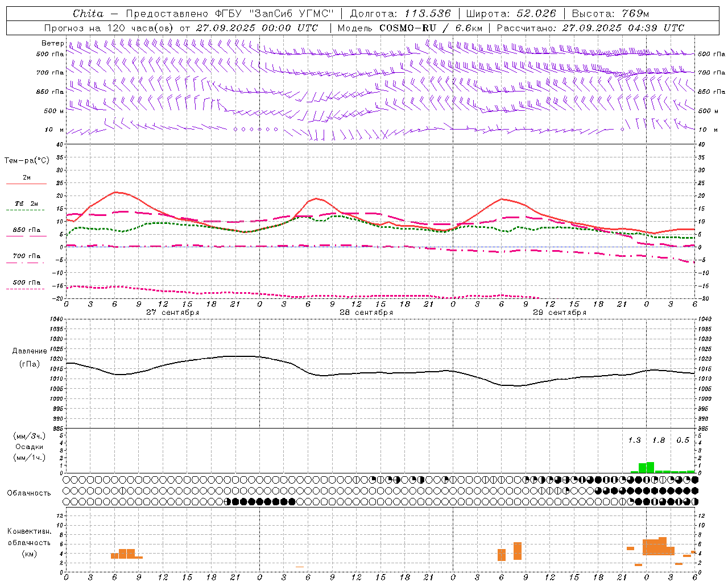This screenshot has height=582, width=728.
Task: Click the temperature panel label "Тем-ра(°C)"
Action: (27, 161)
